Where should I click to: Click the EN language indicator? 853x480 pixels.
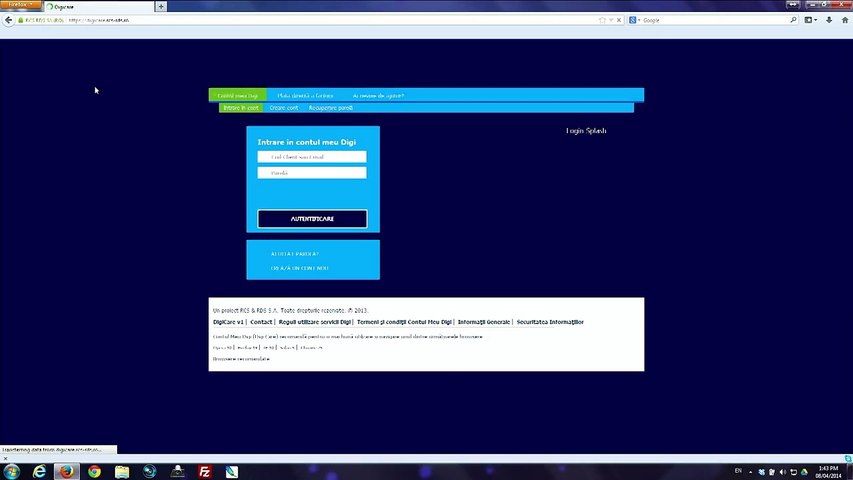738,471
